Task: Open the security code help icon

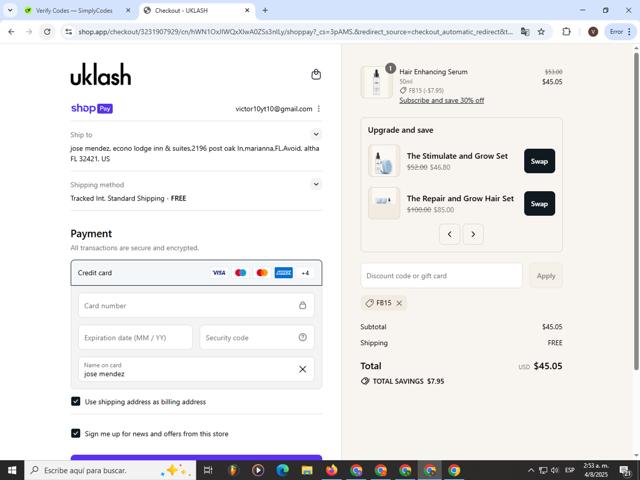Action: coord(302,337)
